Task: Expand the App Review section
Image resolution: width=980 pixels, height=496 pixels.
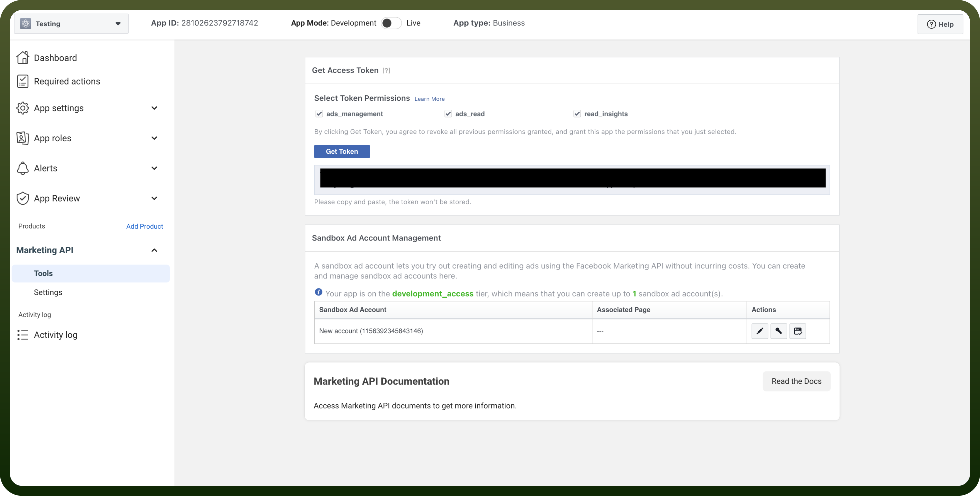Action: coord(154,198)
